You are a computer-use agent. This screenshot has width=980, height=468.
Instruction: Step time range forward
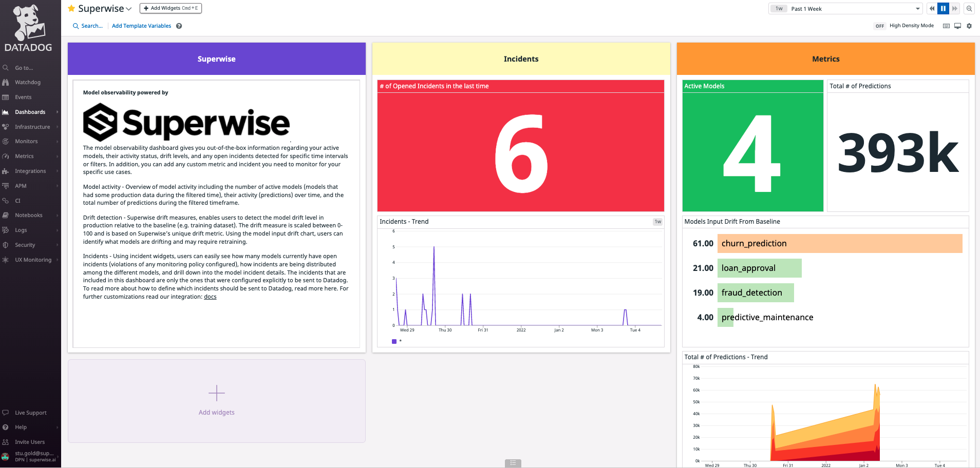[x=954, y=9]
